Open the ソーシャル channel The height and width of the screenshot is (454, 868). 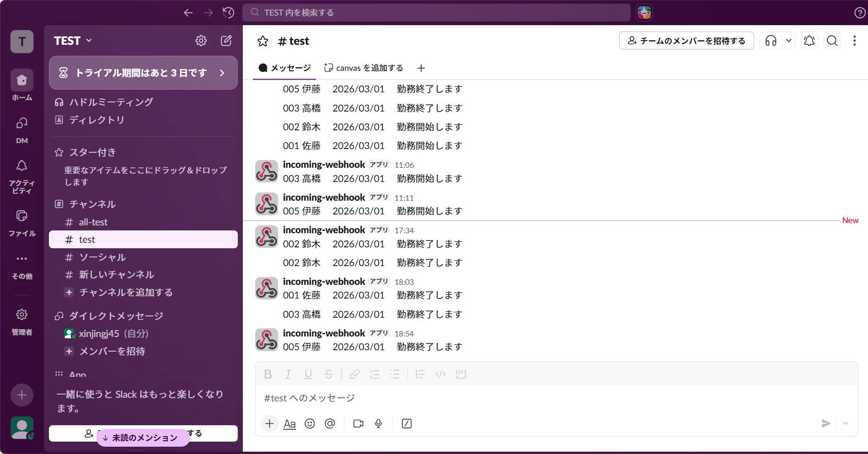143,257
